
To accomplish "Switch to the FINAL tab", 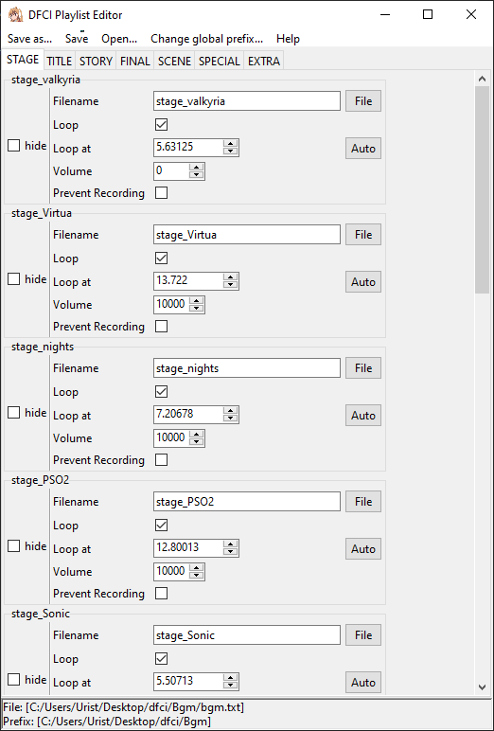I will [135, 61].
